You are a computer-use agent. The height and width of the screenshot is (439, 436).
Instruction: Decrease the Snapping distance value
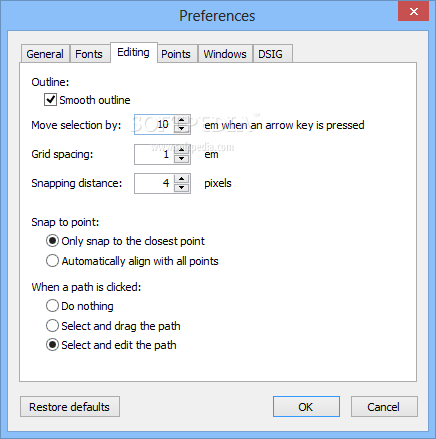182,187
